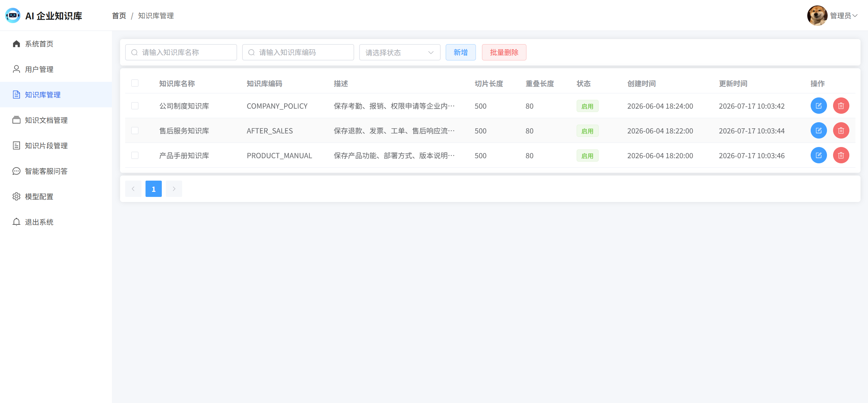Click edit icon for 公司制度知识库 row
Image resolution: width=868 pixels, height=403 pixels.
(818, 106)
